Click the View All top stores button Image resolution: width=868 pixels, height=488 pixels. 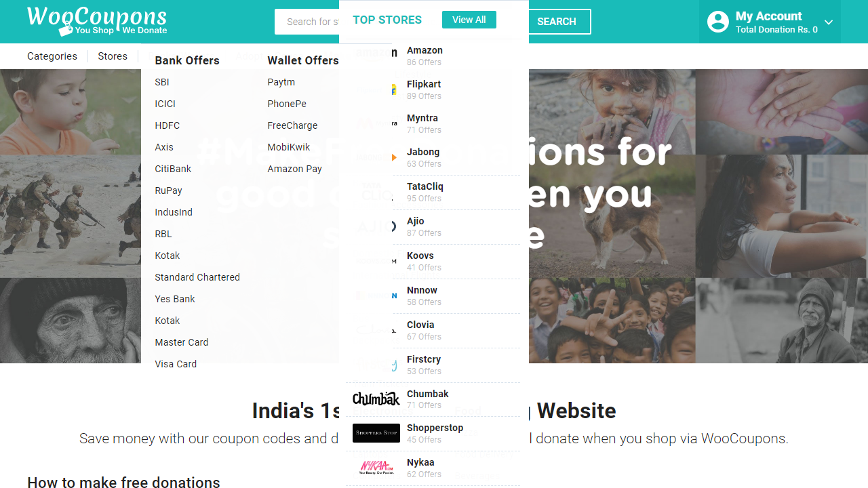pos(469,20)
